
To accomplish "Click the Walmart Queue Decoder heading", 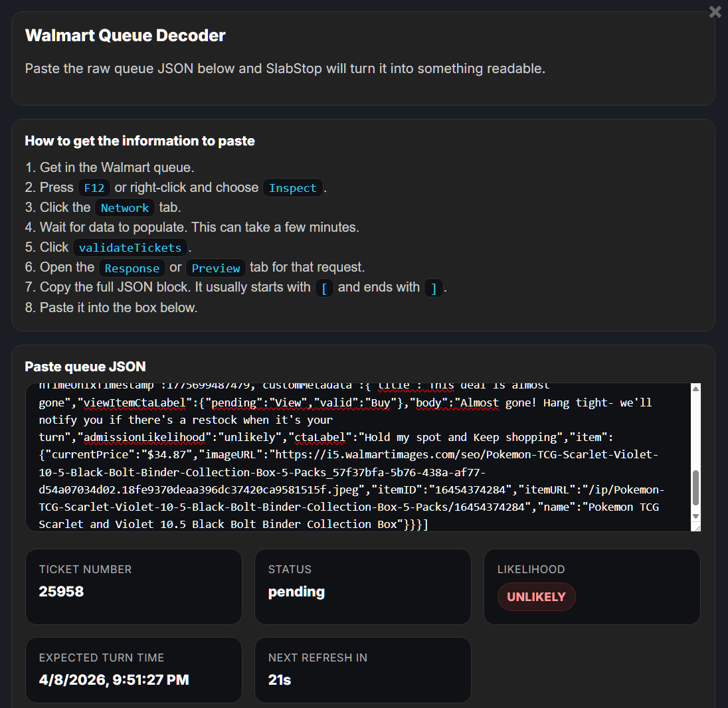I will [x=126, y=35].
